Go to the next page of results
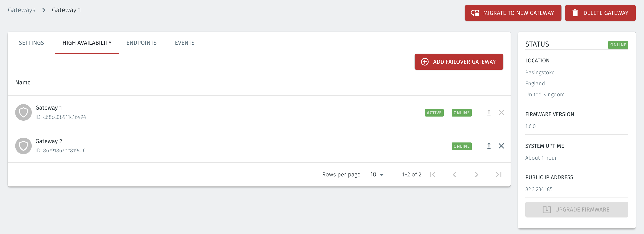 [x=477, y=174]
